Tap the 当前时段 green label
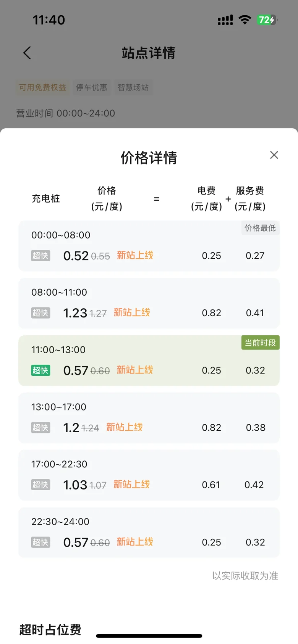 pos(260,343)
